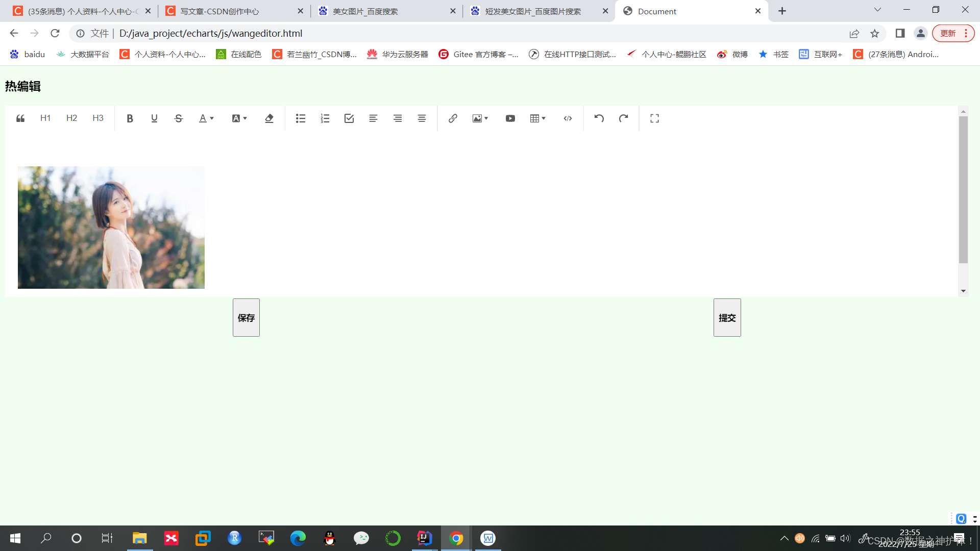Undo the last edit
The image size is (980, 551).
(599, 118)
